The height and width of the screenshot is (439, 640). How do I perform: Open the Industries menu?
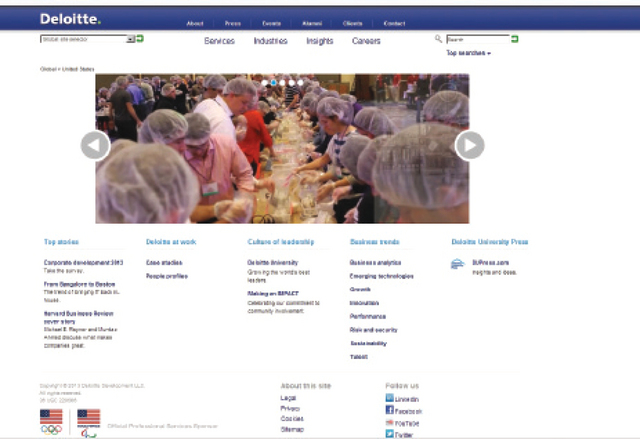[x=270, y=41]
